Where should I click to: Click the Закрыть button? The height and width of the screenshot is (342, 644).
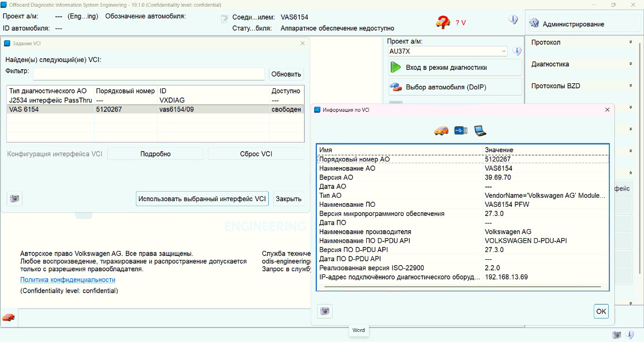pyautogui.click(x=288, y=199)
